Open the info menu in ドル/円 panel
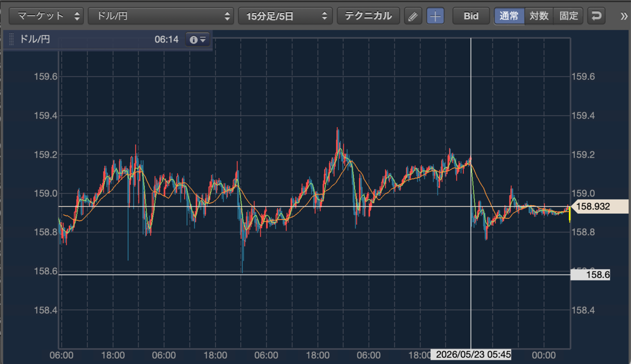 [198, 39]
